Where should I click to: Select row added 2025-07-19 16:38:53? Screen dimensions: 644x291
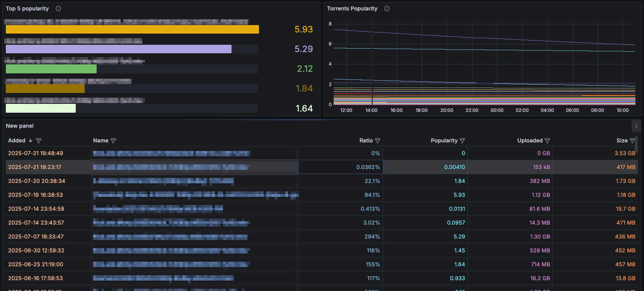(36, 195)
